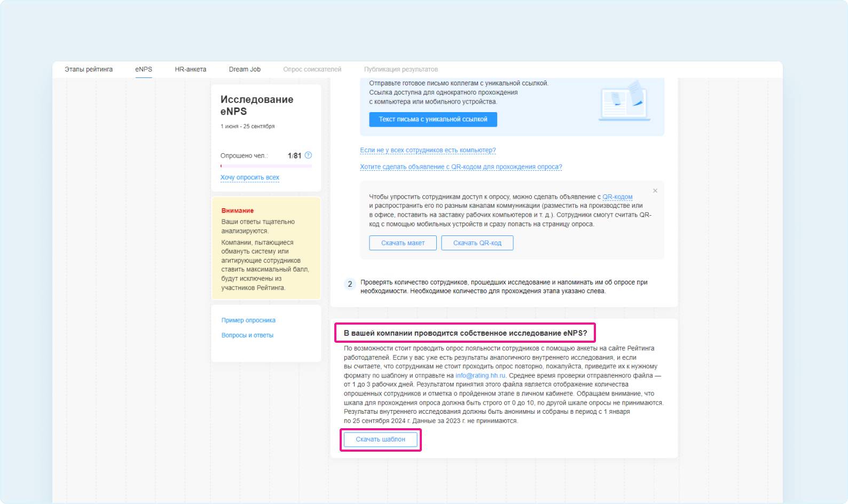Open the Пример опросника link

tap(248, 320)
